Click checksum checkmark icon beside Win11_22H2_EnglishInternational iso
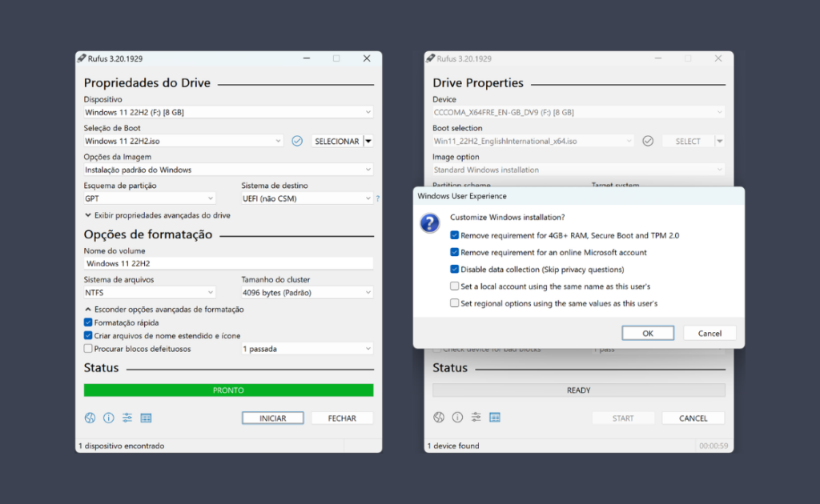Viewport: 820px width, 504px height. pyautogui.click(x=648, y=141)
